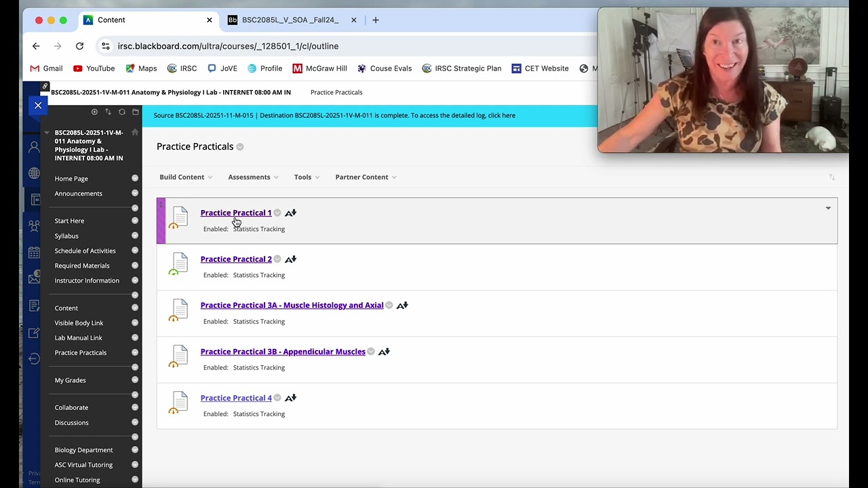This screenshot has width=868, height=488.
Task: Open YouTube bookmark
Action: pos(94,68)
